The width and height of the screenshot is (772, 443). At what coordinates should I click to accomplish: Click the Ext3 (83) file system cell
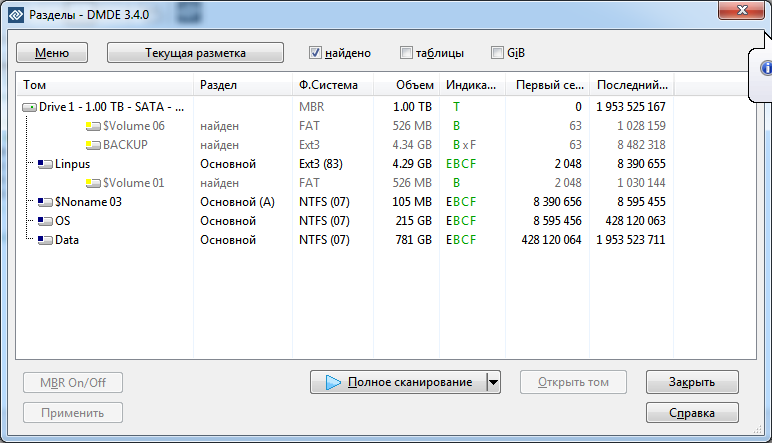click(321, 164)
